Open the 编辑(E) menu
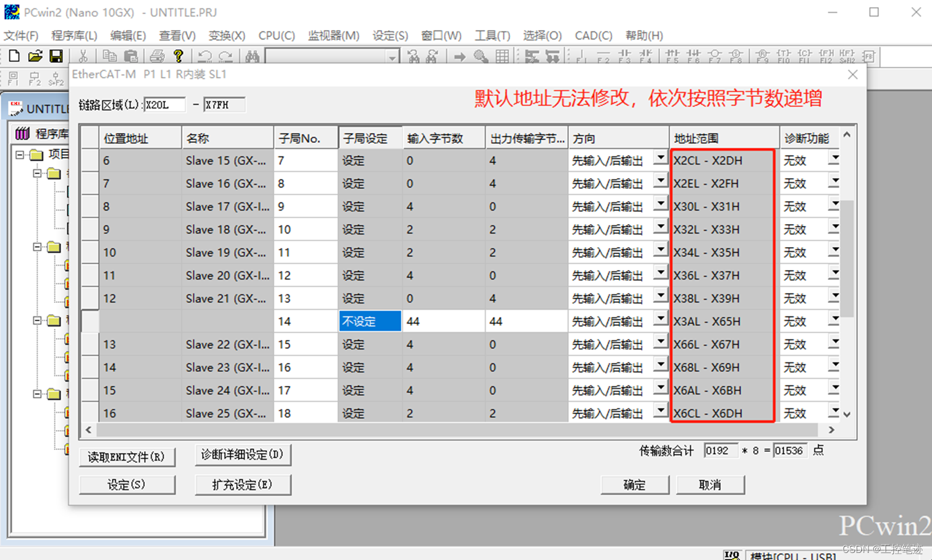The height and width of the screenshot is (560, 932). point(128,36)
